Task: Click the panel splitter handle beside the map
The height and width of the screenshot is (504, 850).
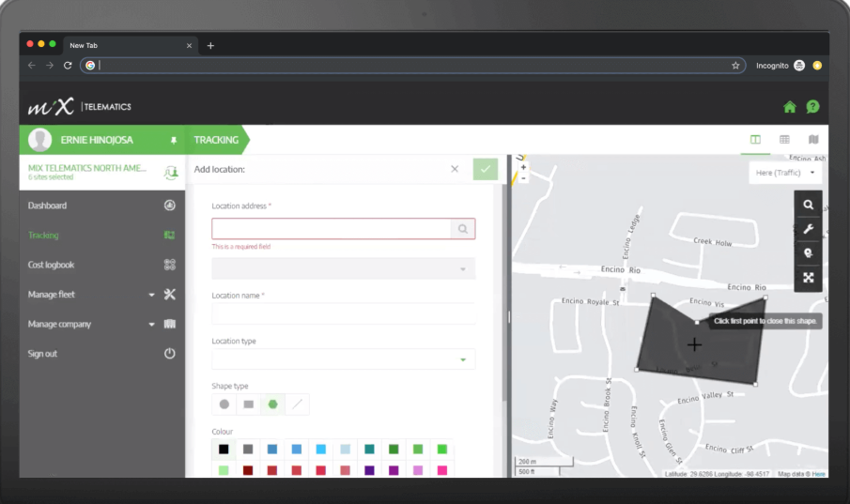Action: [509, 316]
